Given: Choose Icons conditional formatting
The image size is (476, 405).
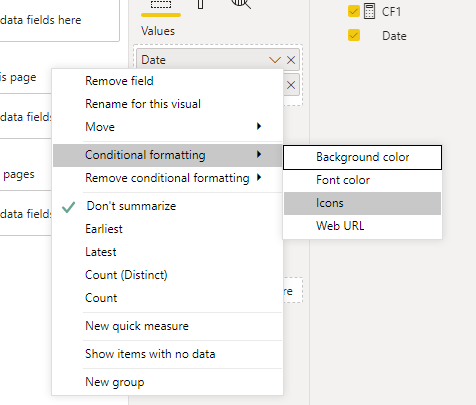Looking at the screenshot, I should [x=362, y=203].
